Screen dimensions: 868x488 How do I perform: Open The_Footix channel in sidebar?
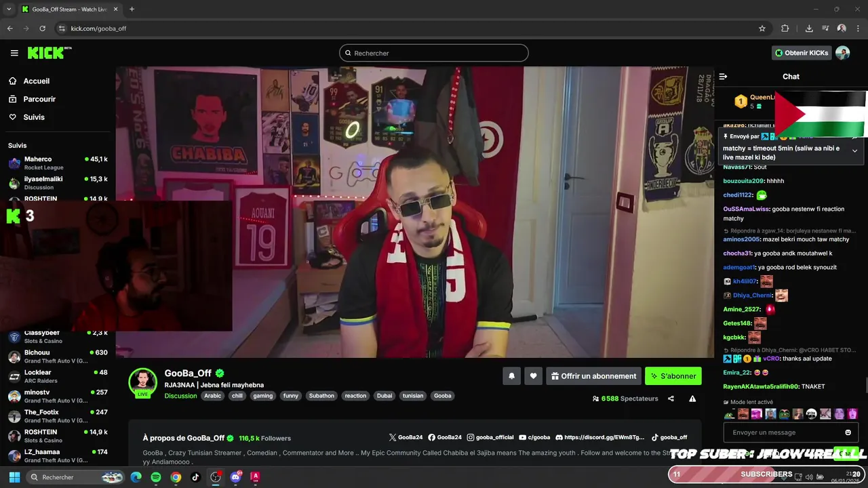tap(58, 415)
